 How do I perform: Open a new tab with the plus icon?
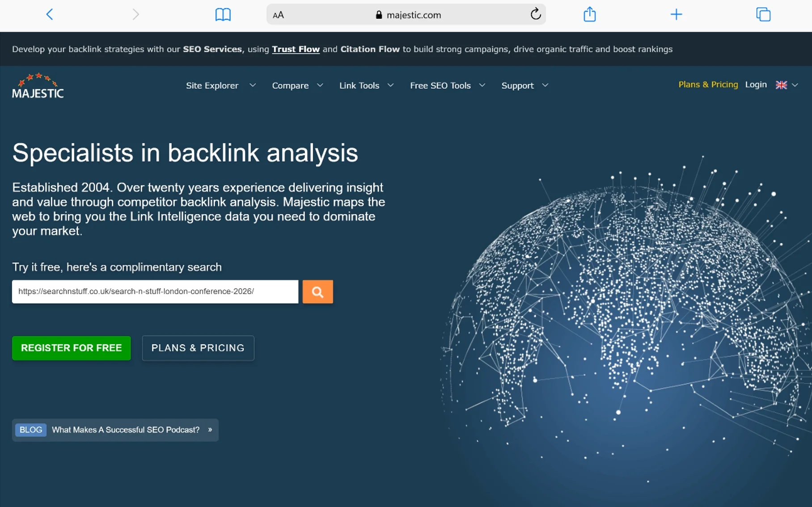pos(677,14)
